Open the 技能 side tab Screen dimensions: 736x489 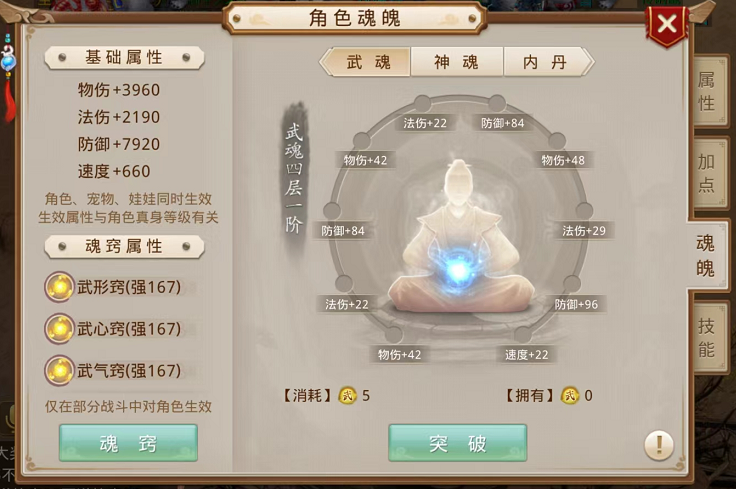click(708, 337)
